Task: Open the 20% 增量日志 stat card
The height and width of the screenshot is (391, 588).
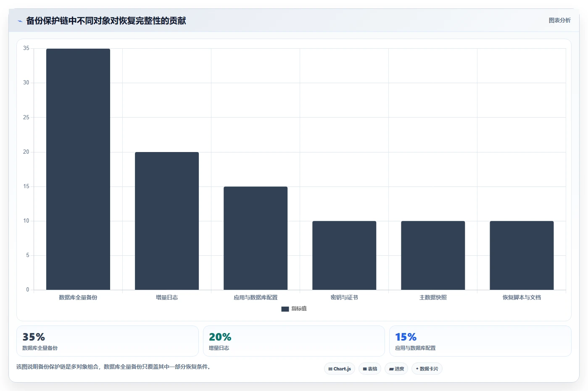Action: pyautogui.click(x=294, y=341)
